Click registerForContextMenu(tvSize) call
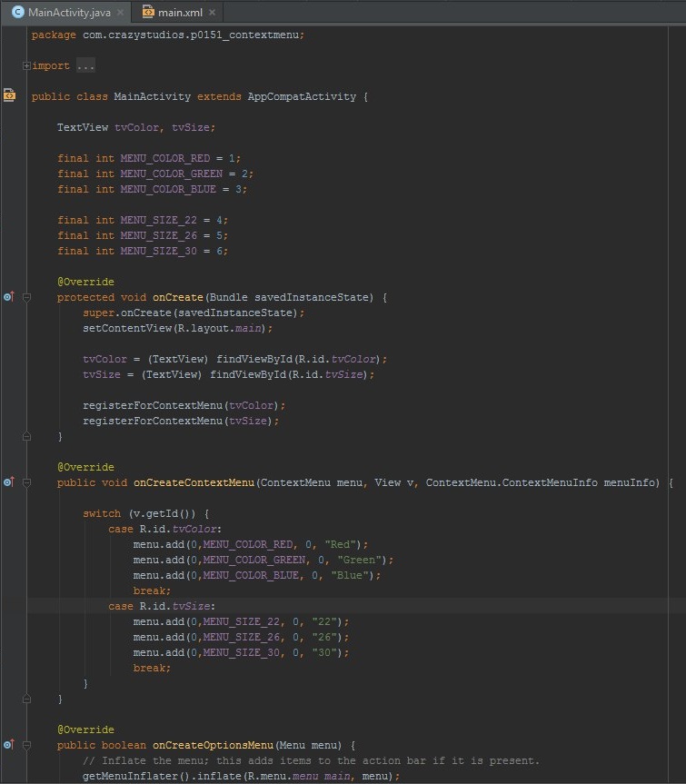This screenshot has width=686, height=784. coord(181,421)
